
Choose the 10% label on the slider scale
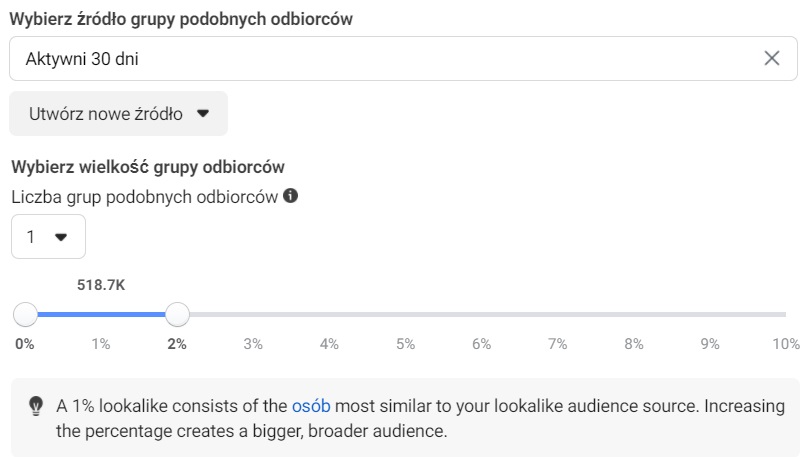[786, 344]
